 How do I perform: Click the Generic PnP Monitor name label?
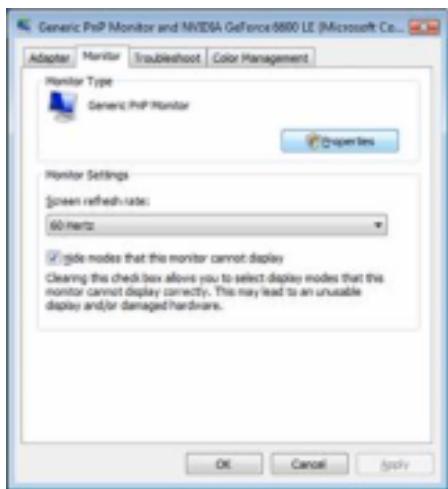[x=138, y=106]
